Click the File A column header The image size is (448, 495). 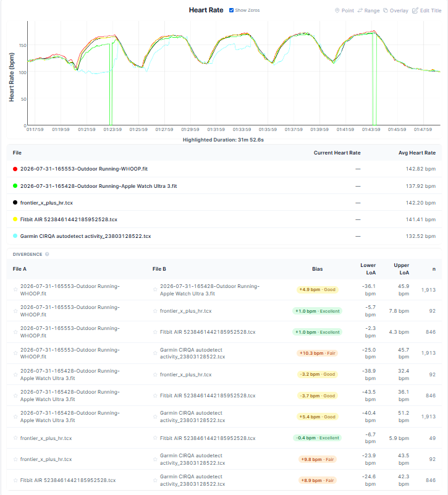point(20,269)
